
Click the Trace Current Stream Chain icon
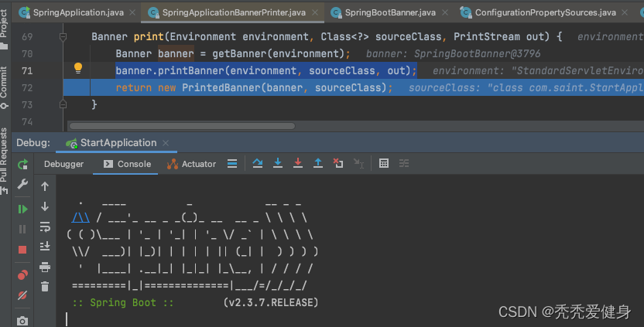click(404, 163)
